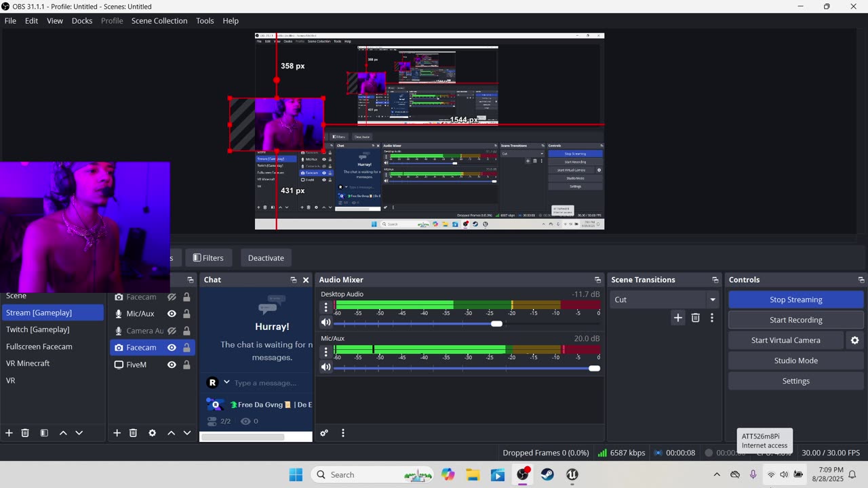Viewport: 868px width, 488px height.
Task: Show hidden system tray icons
Action: coord(717,474)
